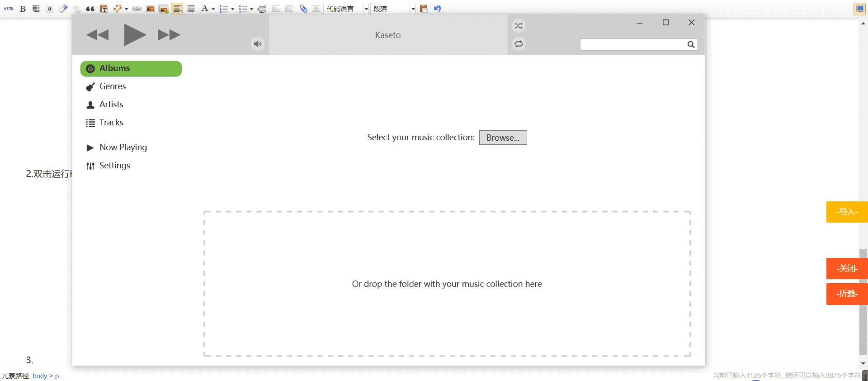Click the editor scrollbar up arrow
The height and width of the screenshot is (381, 868).
[863, 23]
